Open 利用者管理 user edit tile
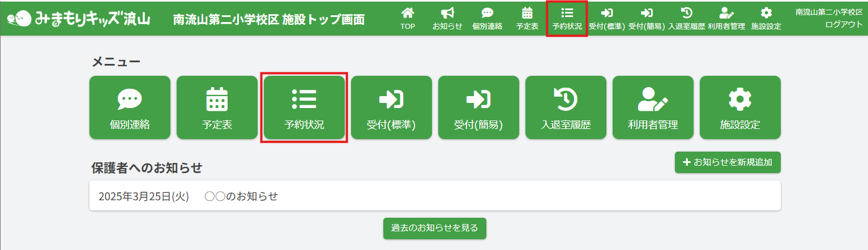This screenshot has height=250, width=868. pyautogui.click(x=653, y=107)
